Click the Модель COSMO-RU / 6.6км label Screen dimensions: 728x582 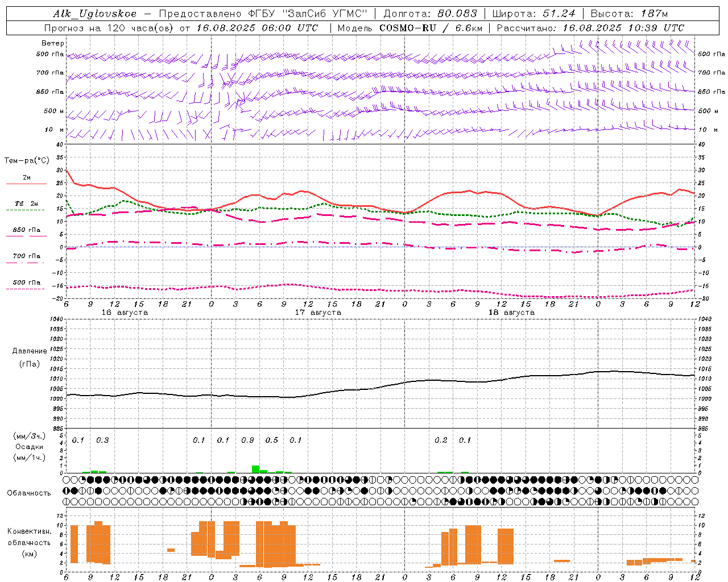pyautogui.click(x=409, y=28)
